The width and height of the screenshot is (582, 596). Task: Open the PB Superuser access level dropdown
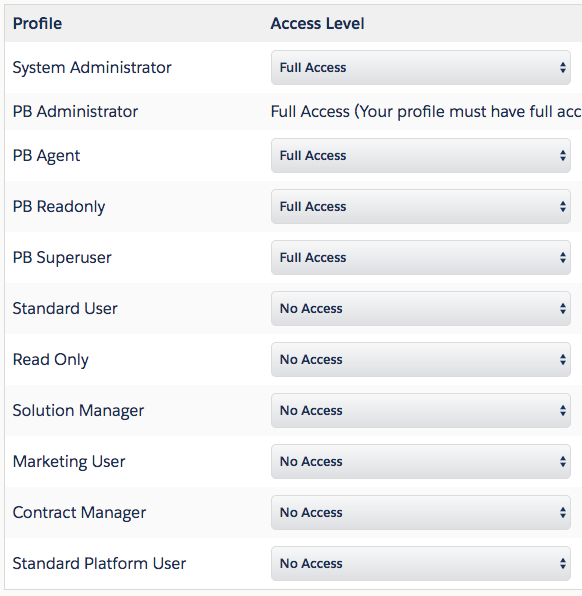(x=420, y=257)
